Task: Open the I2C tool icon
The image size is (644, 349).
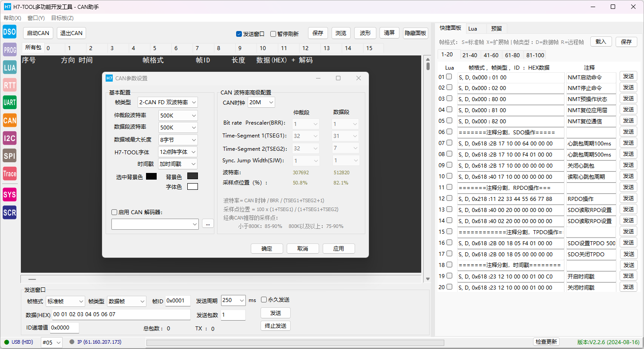Action: point(9,138)
